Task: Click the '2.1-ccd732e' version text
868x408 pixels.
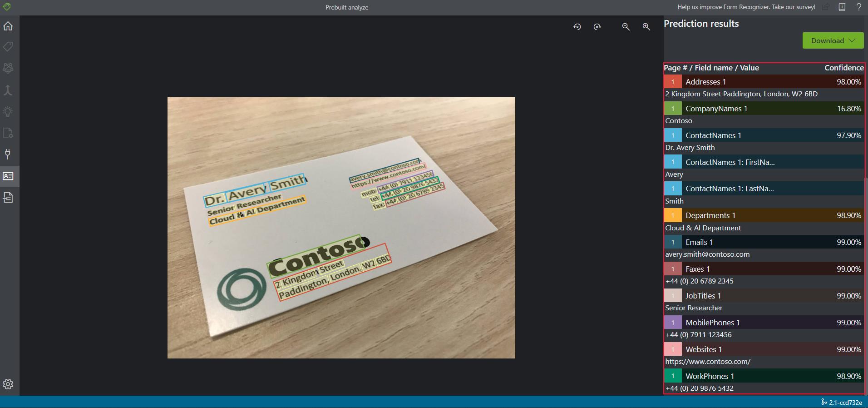Action: (x=845, y=403)
